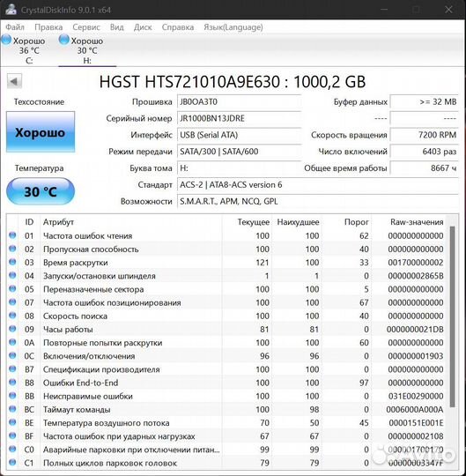466x476 pixels.
Task: Click the serial number field JR1000BN13JDRE
Action: (x=239, y=118)
